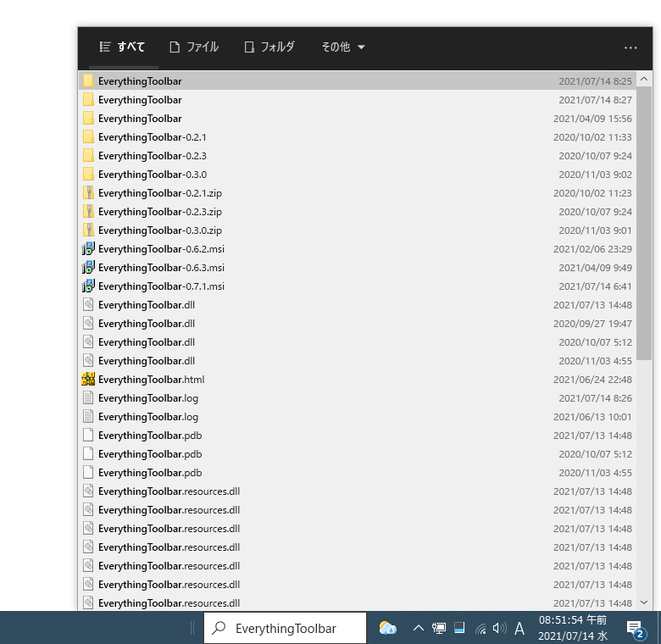This screenshot has width=661, height=644.
Task: Click the EverythingToolbar-0.6.3.msi installer icon
Action: 88,267
